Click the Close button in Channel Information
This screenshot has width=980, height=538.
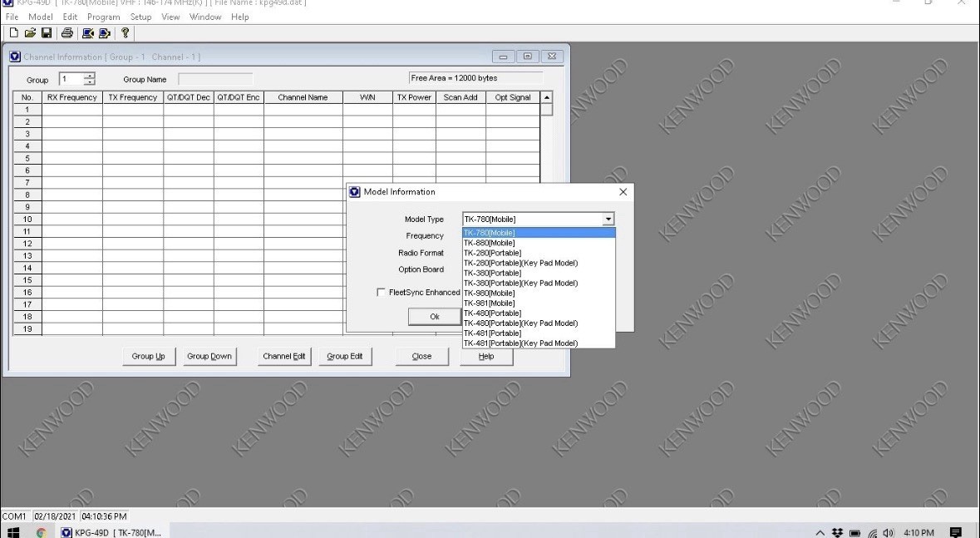(x=422, y=357)
